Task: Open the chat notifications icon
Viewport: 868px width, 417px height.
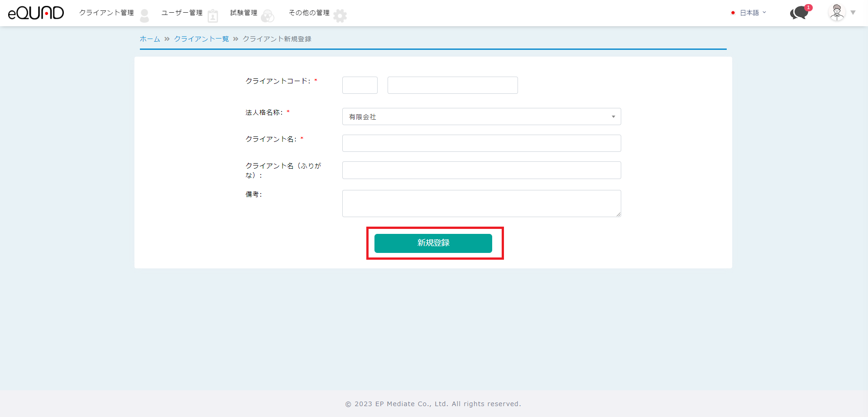Action: [x=800, y=13]
